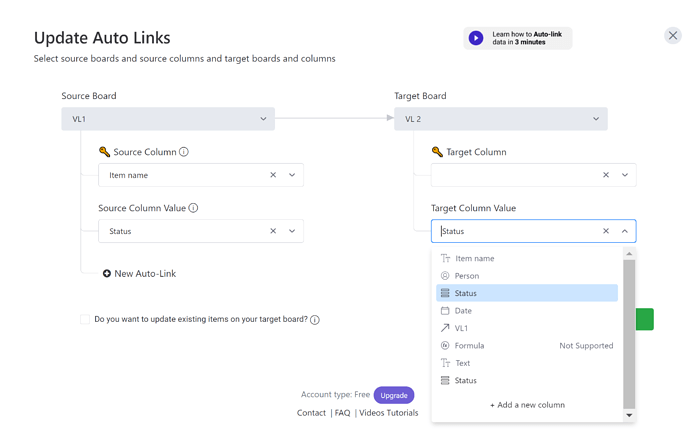This screenshot has height=434, width=690.
Task: Expand the Source Board VL1 dropdown
Action: pos(264,119)
